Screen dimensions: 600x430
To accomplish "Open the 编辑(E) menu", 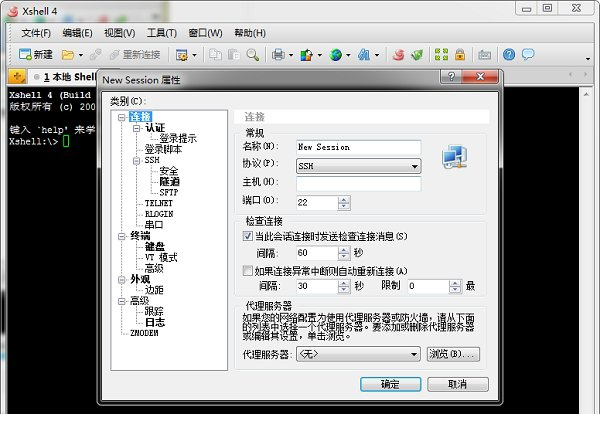I will [x=77, y=33].
